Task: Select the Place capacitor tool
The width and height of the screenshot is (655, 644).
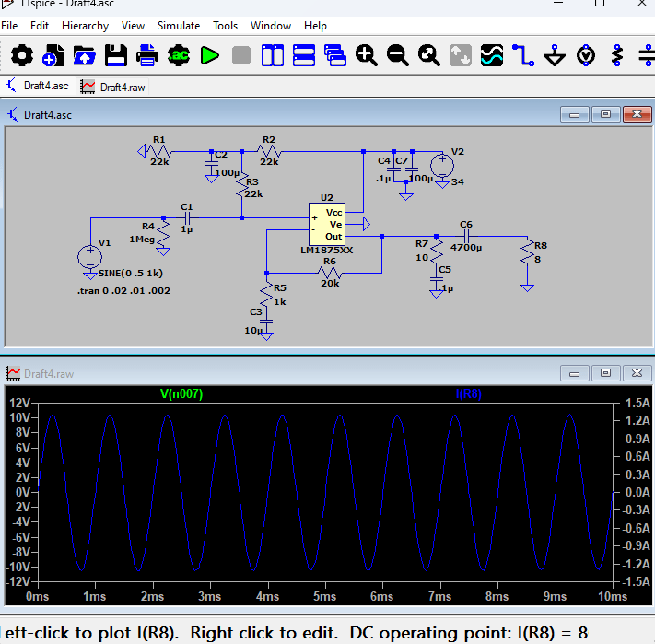Action: coord(647,55)
